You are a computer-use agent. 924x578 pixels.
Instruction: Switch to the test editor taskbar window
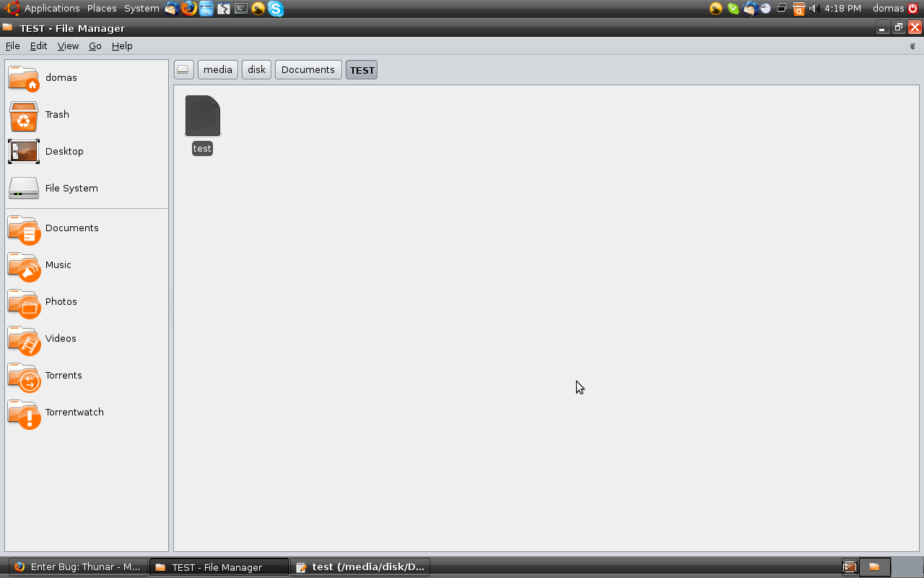360,567
